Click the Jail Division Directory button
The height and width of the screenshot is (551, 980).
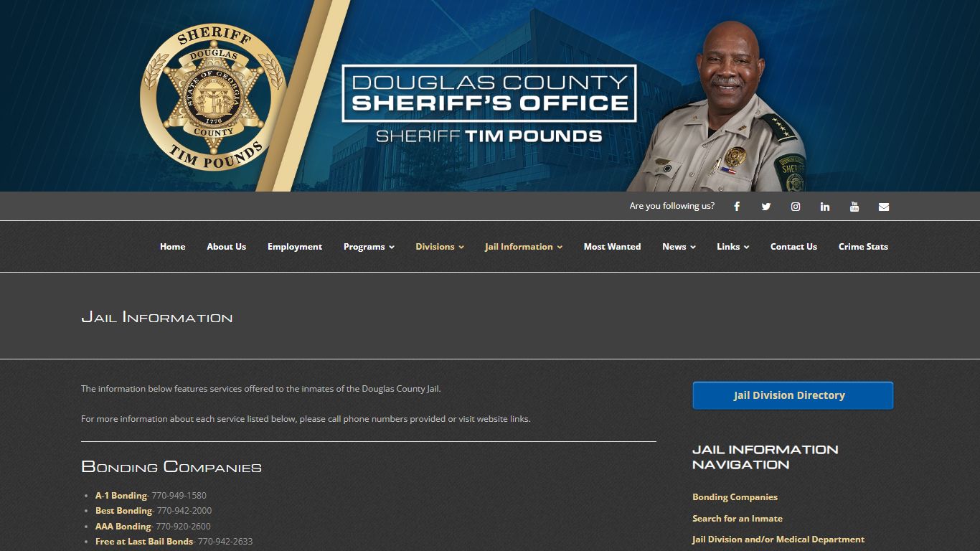[x=793, y=395]
